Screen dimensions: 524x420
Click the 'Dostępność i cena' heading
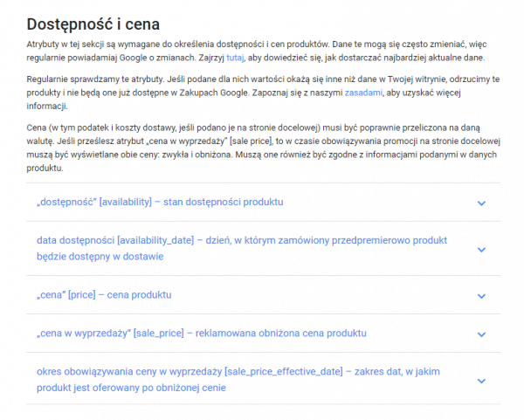click(93, 24)
